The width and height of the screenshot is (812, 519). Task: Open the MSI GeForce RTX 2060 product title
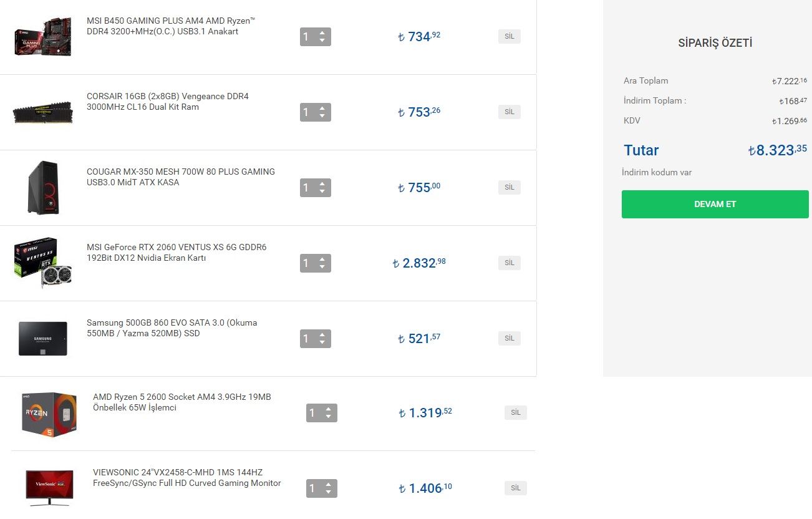pos(176,253)
